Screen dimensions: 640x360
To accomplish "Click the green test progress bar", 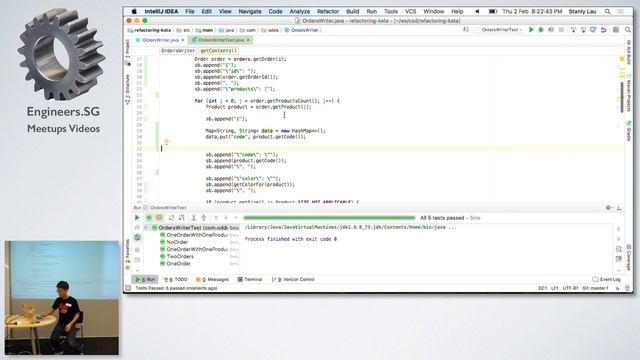I will coord(329,218).
